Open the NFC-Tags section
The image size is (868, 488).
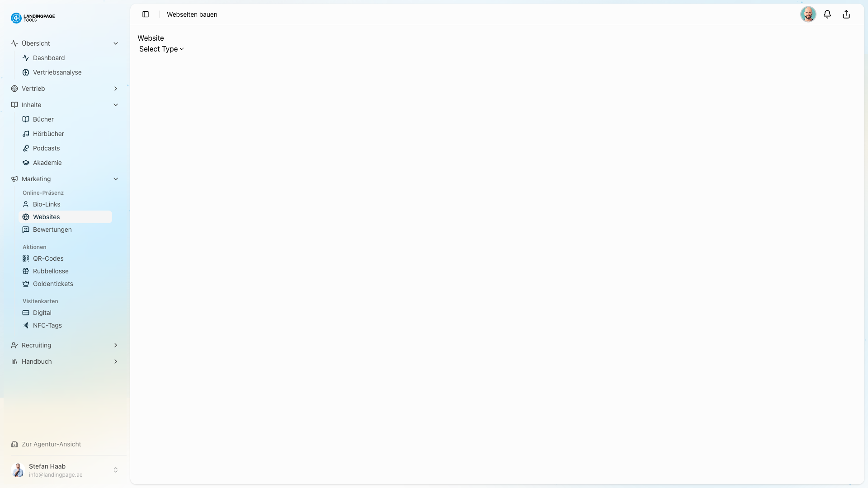tap(47, 325)
